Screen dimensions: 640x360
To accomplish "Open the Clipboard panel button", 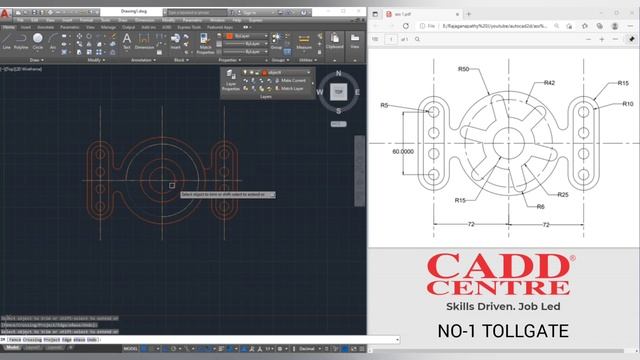I will pos(335,41).
